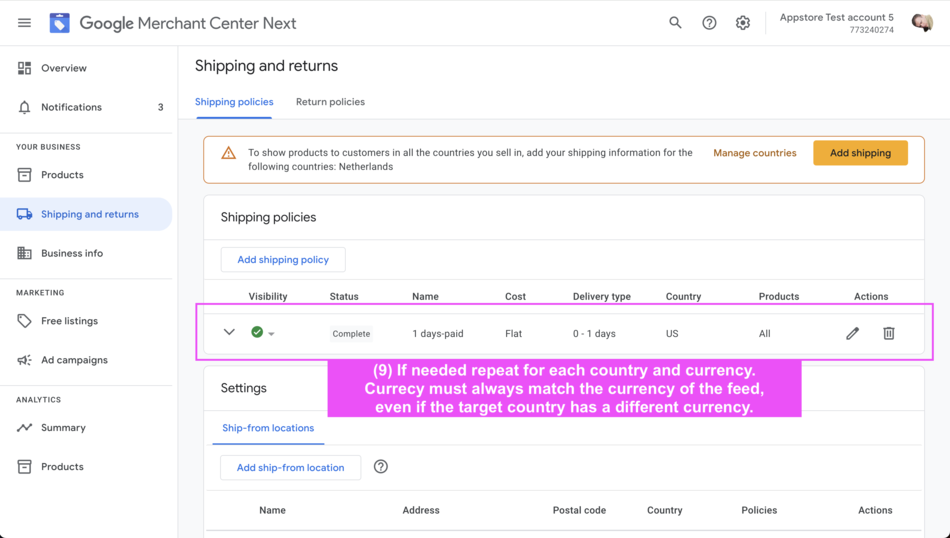Expand the 1 days-paid policy row
Image resolution: width=950 pixels, height=538 pixels.
coord(229,333)
